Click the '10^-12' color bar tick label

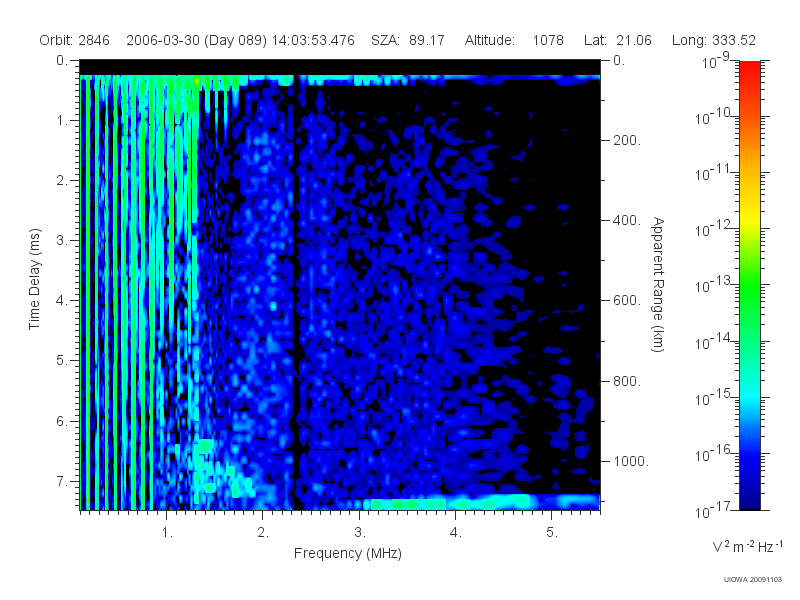tap(713, 230)
